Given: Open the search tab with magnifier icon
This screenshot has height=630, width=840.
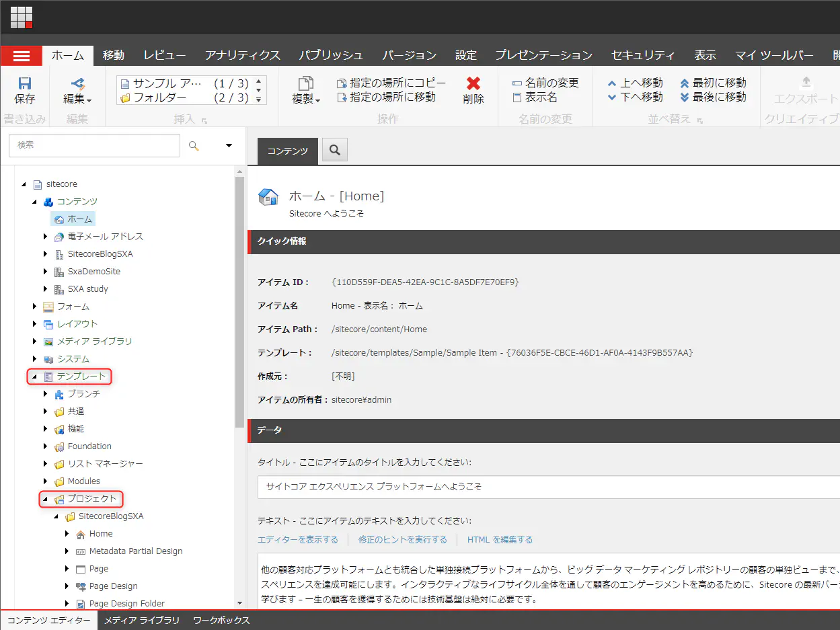Looking at the screenshot, I should coord(334,151).
